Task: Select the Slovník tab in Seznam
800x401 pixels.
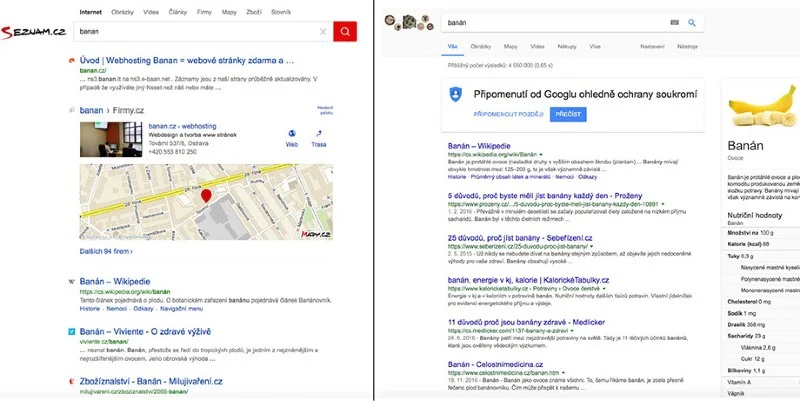Action: [x=281, y=12]
